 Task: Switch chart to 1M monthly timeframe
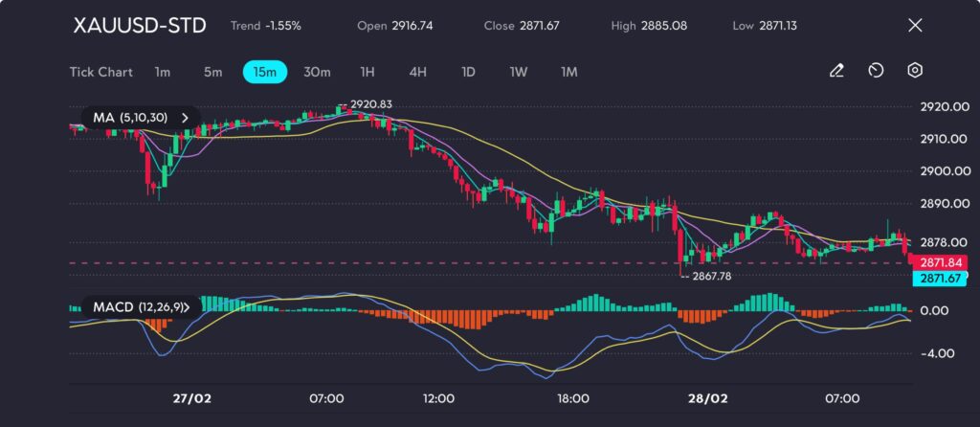click(568, 71)
